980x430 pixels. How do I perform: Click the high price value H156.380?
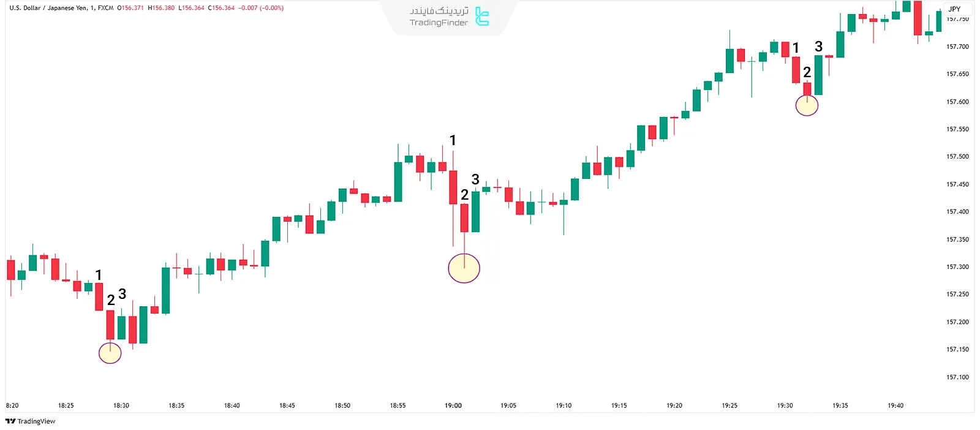pyautogui.click(x=161, y=8)
